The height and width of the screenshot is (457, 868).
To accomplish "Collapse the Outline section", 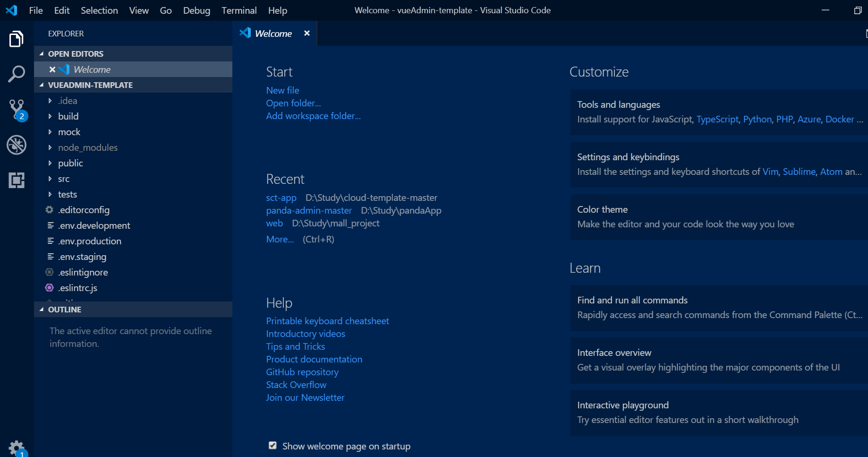I will click(42, 310).
